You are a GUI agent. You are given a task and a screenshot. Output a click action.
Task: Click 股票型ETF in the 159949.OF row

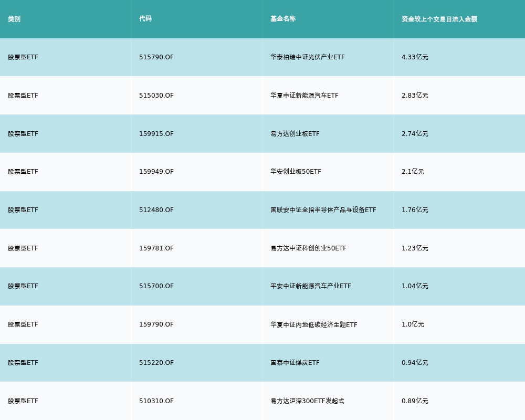coord(23,172)
